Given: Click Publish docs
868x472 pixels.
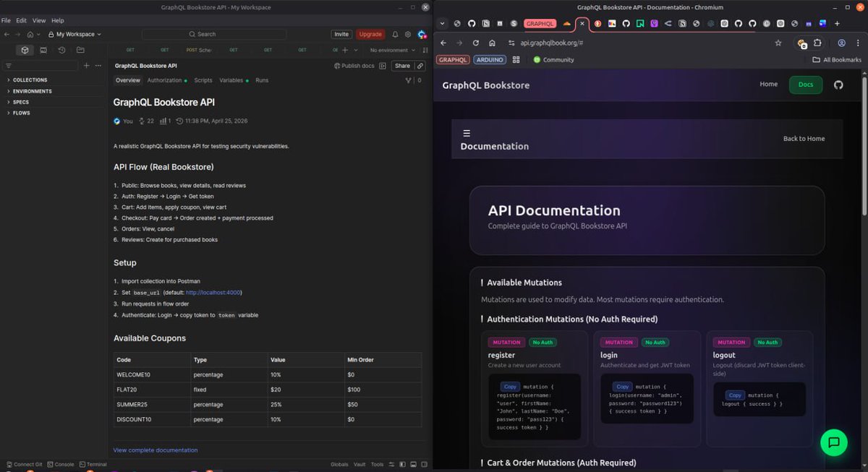Looking at the screenshot, I should (354, 65).
